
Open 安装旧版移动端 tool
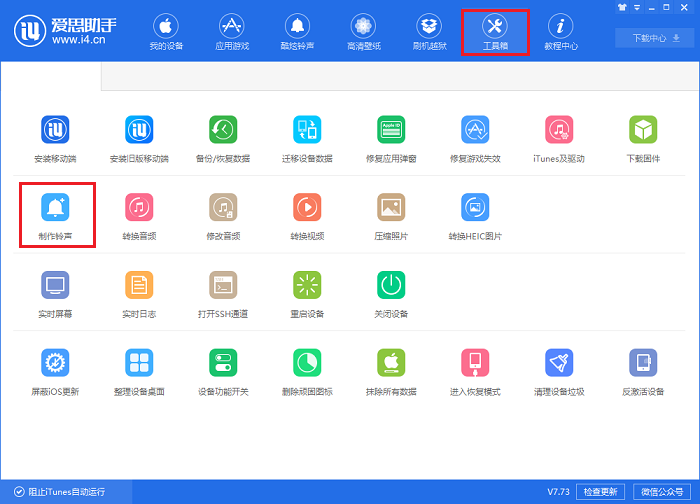coord(139,139)
